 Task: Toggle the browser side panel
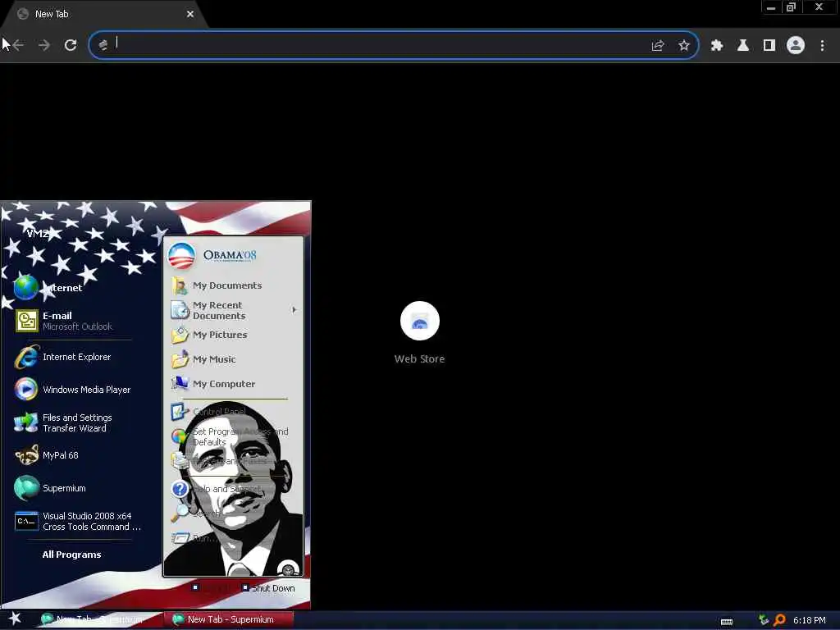click(x=769, y=46)
